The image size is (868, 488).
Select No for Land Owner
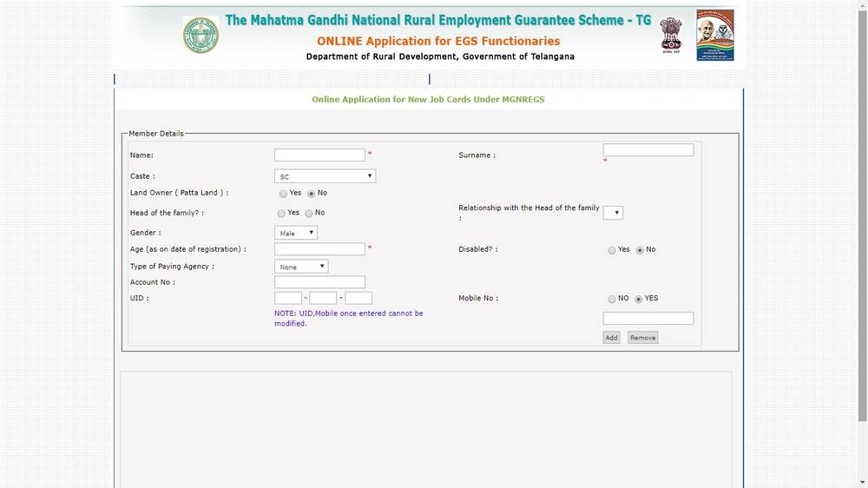(x=311, y=194)
